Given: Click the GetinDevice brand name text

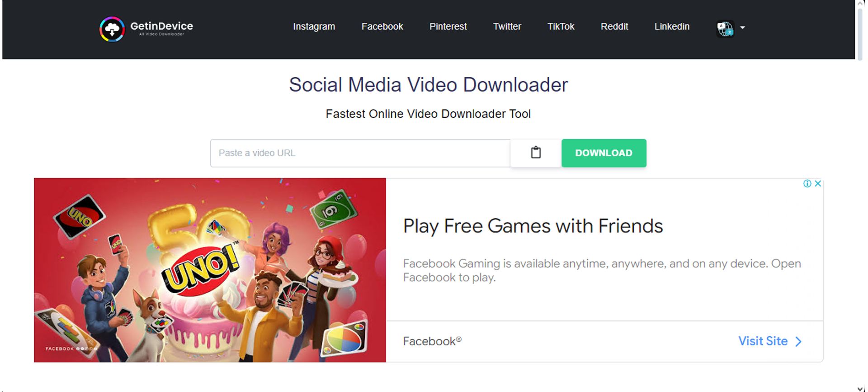Looking at the screenshot, I should point(161,26).
